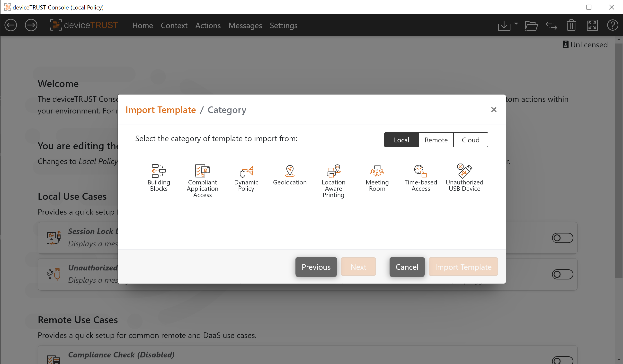Switch template source to Remote
This screenshot has height=364, width=623.
pyautogui.click(x=436, y=140)
